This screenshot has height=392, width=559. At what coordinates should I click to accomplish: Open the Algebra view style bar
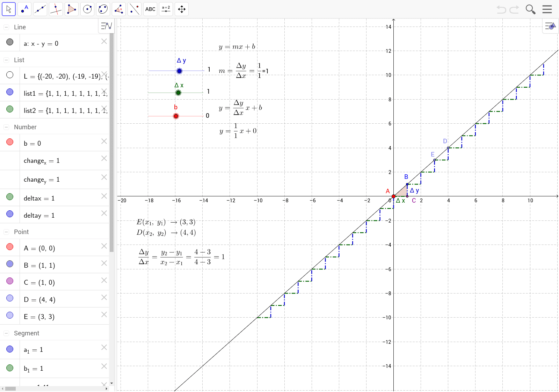106,26
